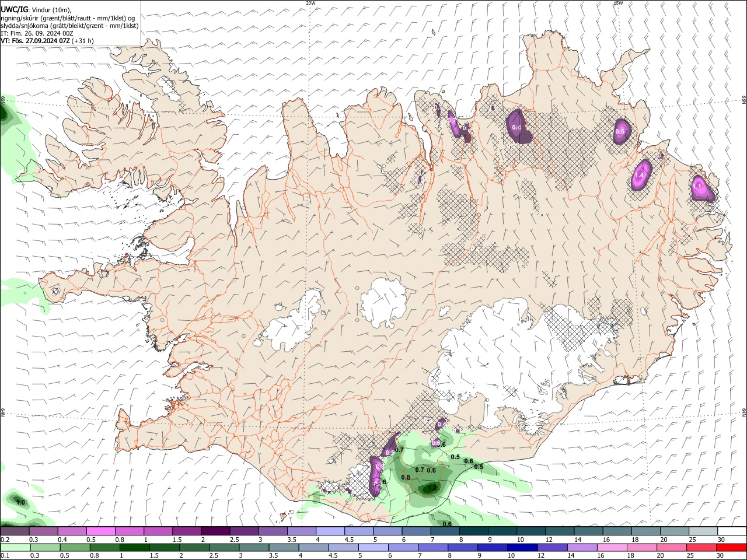Click the 0.1 label in the rain legend
The image size is (747, 560).
click(x=4, y=555)
